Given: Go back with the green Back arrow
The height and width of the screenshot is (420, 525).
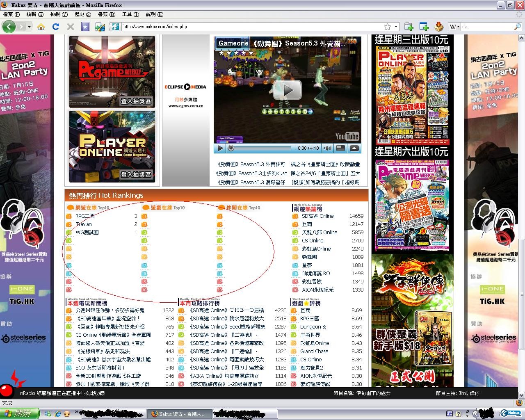Looking at the screenshot, I should tap(9, 27).
